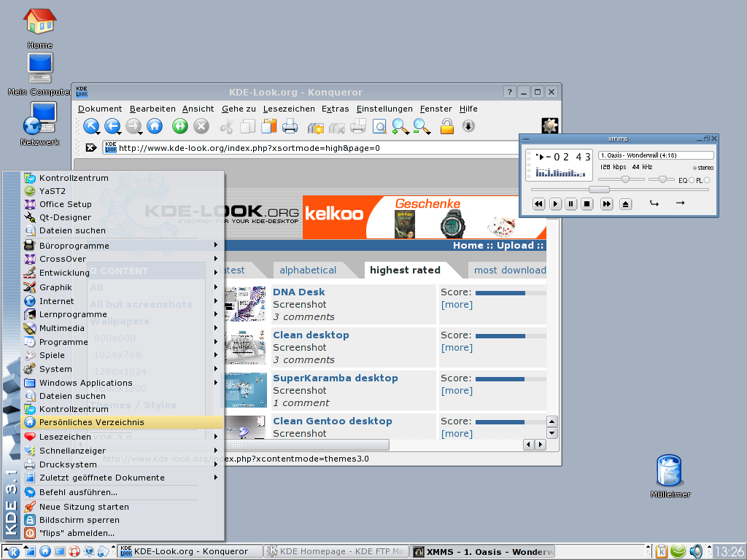Clear the location bar with the black arrow icon
This screenshot has width=747, height=560.
(x=91, y=147)
